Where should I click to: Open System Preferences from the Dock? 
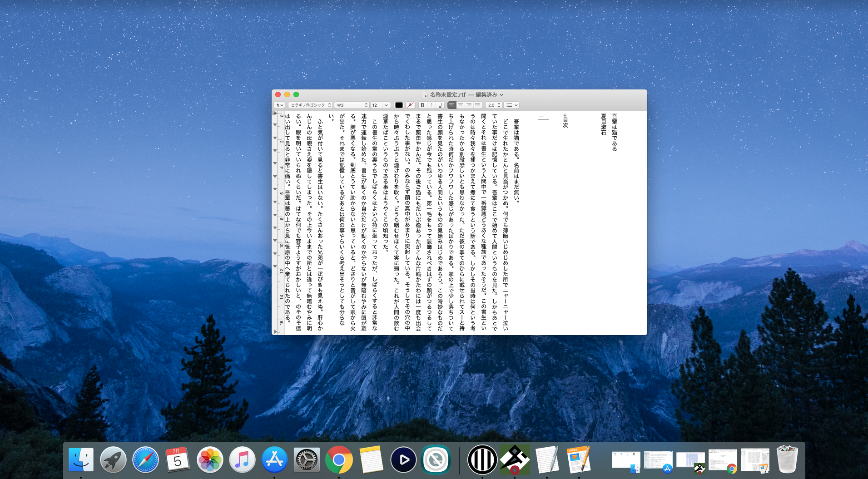coord(307,459)
